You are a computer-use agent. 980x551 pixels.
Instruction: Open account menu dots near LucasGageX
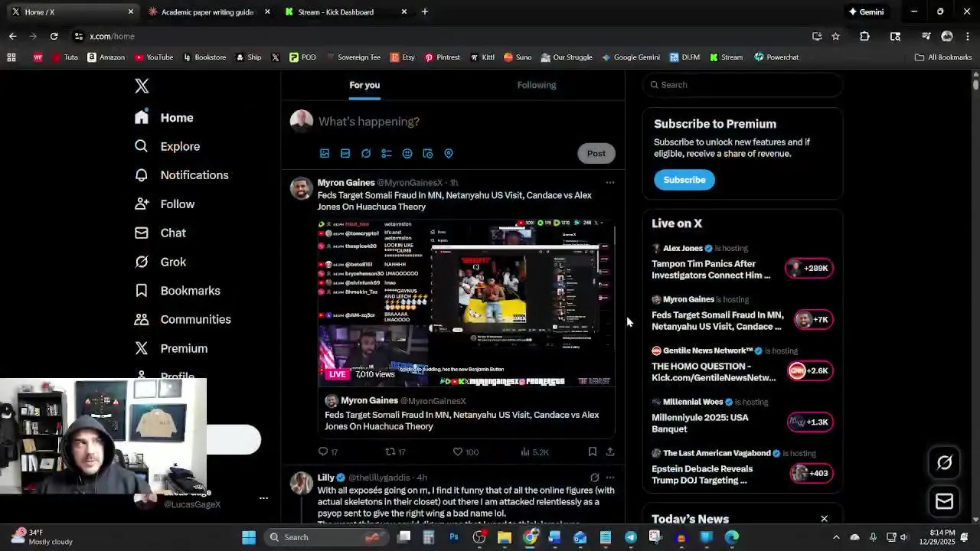pyautogui.click(x=263, y=498)
